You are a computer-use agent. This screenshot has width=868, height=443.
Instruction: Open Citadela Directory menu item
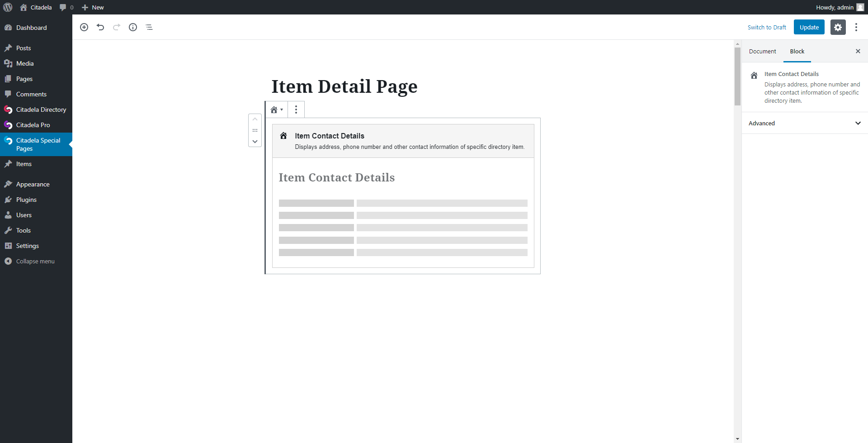pos(41,110)
